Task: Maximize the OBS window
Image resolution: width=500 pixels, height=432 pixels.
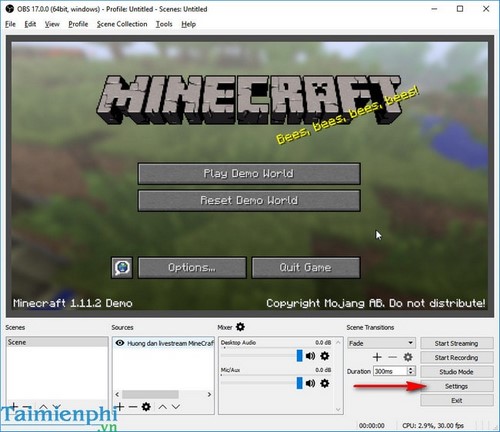Action: [x=460, y=9]
